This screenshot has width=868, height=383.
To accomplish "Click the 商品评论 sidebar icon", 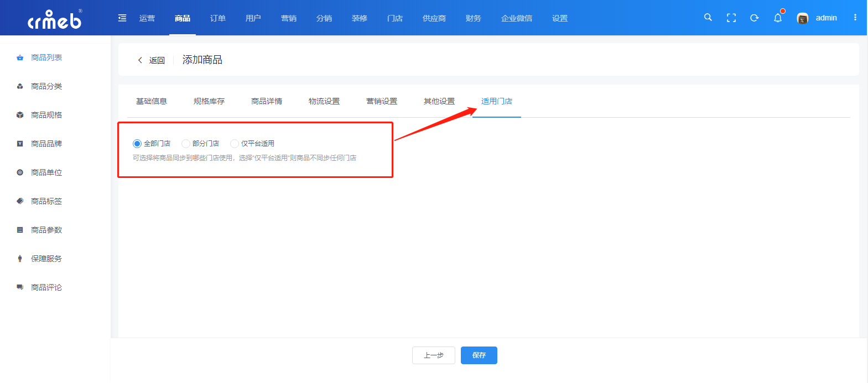I will pos(20,287).
